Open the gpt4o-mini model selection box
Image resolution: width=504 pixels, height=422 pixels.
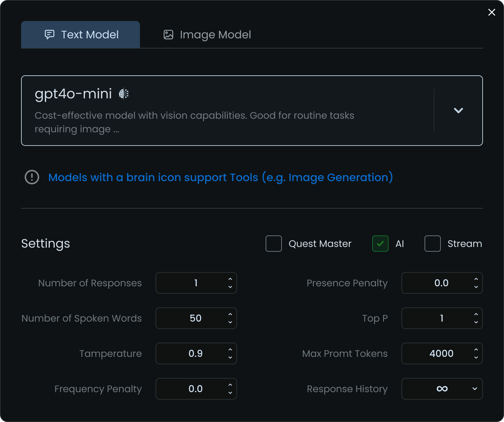(224, 111)
